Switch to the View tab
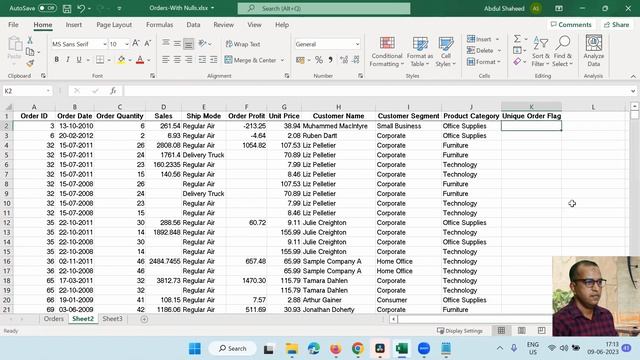The width and height of the screenshot is (640, 360). 254,25
